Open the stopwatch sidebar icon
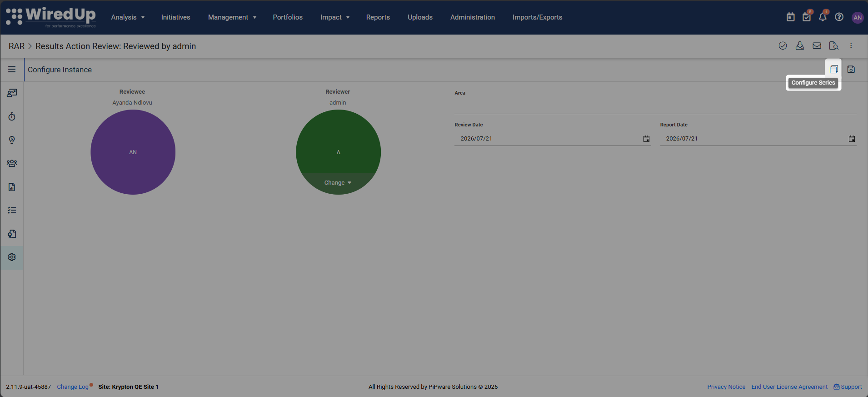The image size is (868, 397). [12, 116]
